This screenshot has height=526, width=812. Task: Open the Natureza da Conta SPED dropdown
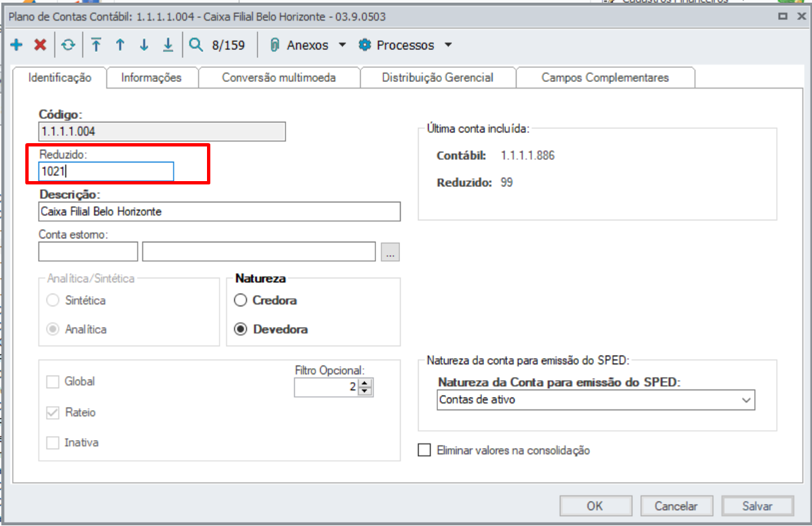[x=745, y=399]
